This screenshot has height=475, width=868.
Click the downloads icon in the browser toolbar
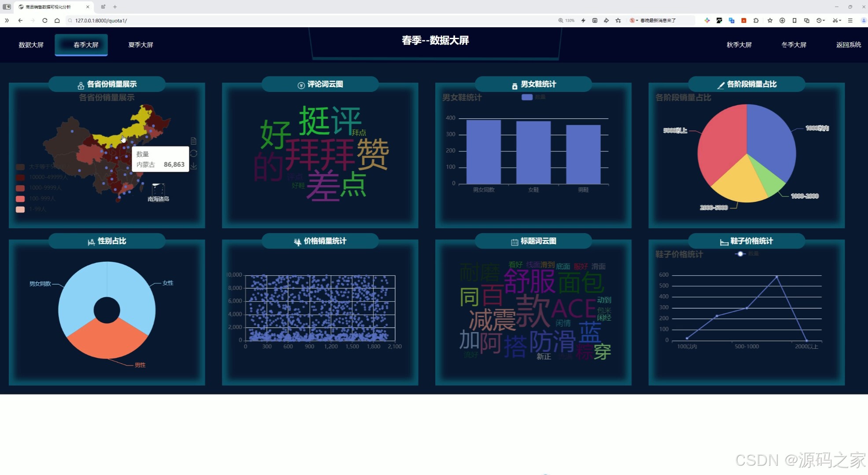pos(782,20)
